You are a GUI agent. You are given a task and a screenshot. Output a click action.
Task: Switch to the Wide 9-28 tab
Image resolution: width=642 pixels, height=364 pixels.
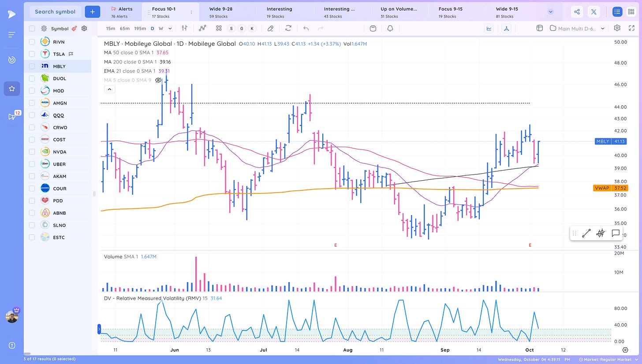tap(227, 12)
